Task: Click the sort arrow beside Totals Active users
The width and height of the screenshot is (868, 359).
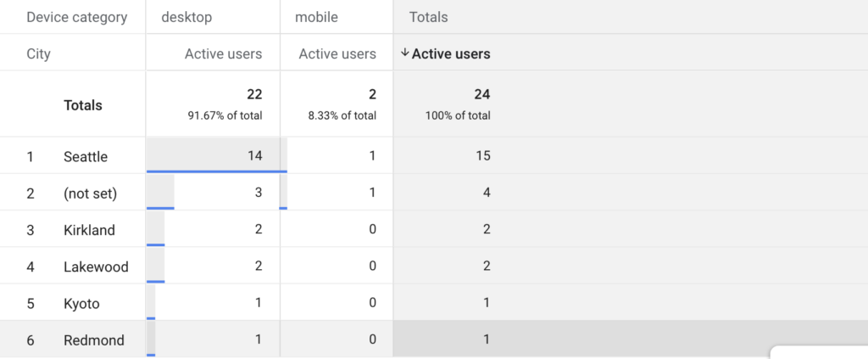Action: coord(404,53)
